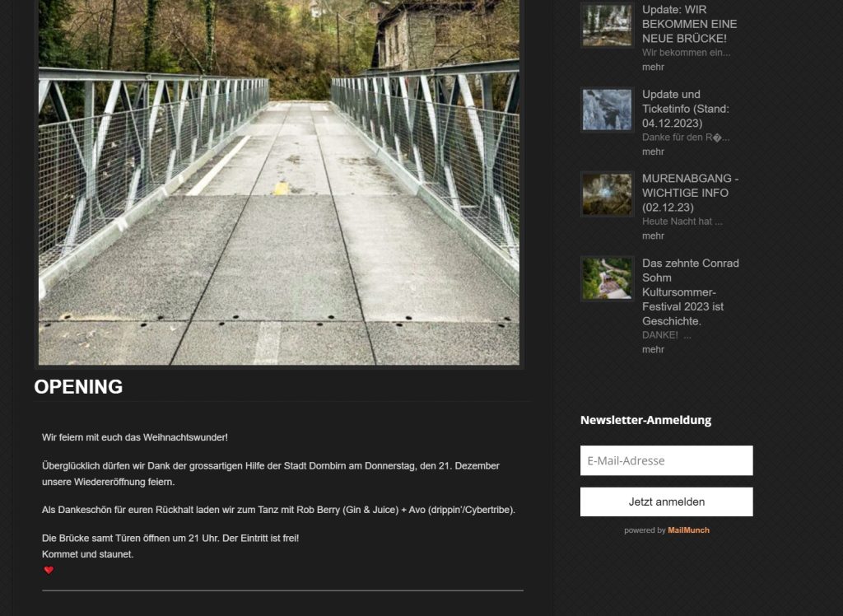This screenshot has height=616, width=843.
Task: Open 'Das zehnte Conrad Sohm Kultursommer-Festival' post
Action: click(x=691, y=292)
